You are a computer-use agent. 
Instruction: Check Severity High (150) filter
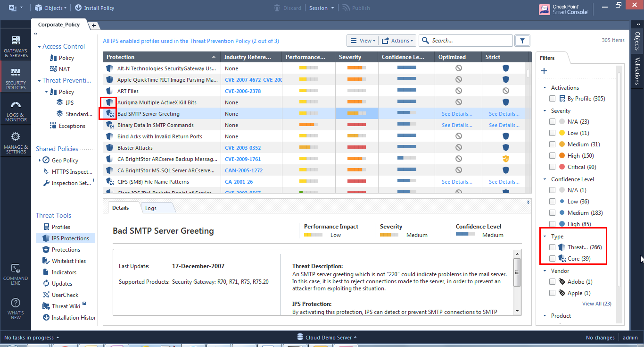[x=552, y=156]
